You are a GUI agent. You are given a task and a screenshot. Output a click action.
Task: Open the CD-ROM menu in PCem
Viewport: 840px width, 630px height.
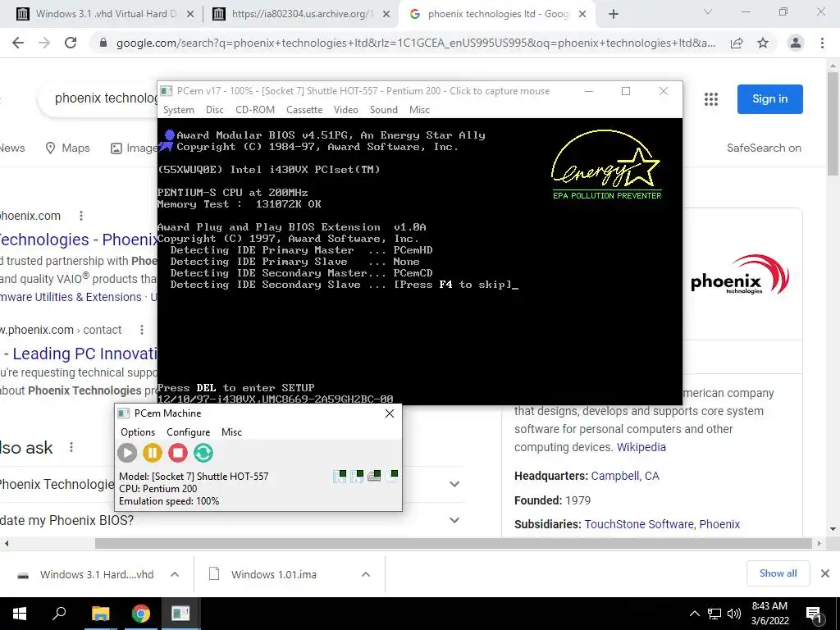pos(255,110)
